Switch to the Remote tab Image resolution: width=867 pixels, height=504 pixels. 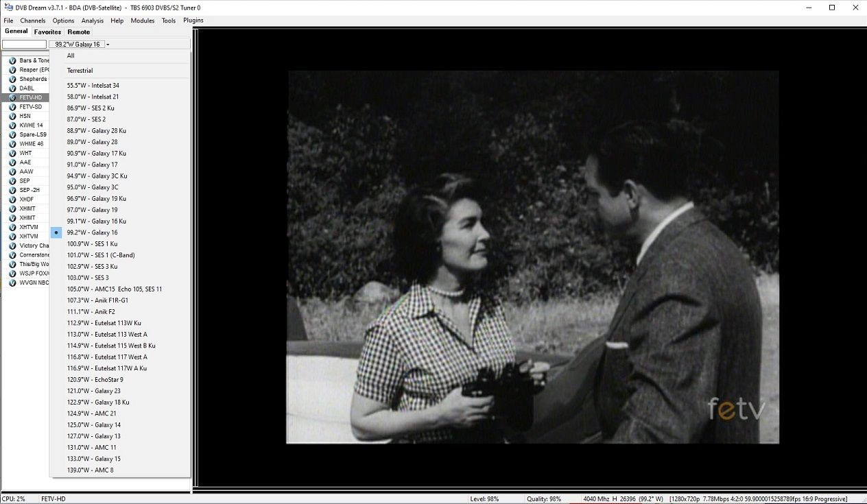click(x=78, y=32)
